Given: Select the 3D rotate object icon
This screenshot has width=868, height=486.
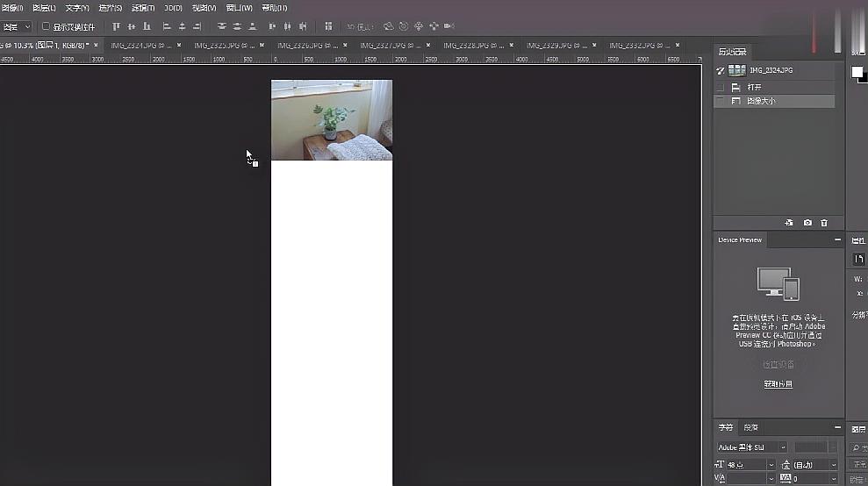Looking at the screenshot, I should tap(389, 26).
